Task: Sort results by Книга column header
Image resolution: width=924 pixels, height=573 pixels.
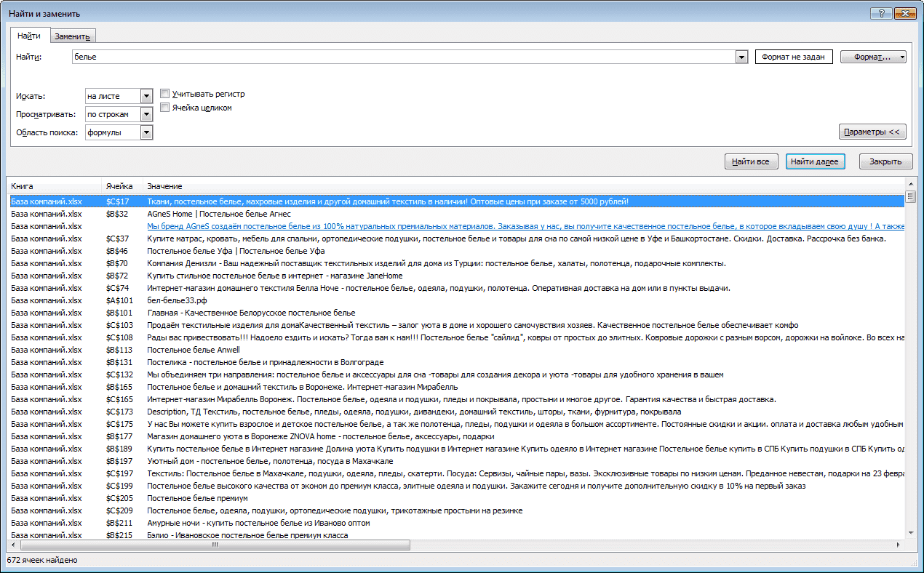Action: (x=55, y=186)
